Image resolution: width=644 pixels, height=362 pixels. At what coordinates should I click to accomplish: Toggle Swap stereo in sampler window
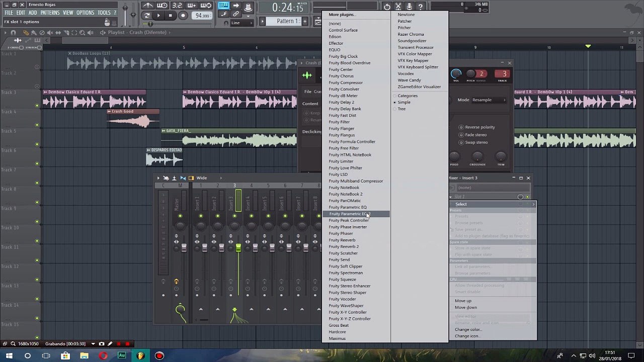pos(461,142)
